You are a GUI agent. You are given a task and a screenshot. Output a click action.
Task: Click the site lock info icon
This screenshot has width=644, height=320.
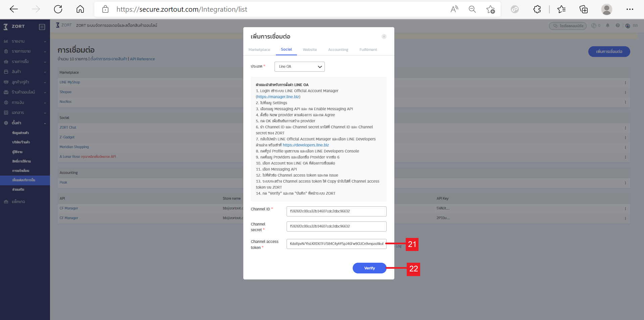coord(105,9)
